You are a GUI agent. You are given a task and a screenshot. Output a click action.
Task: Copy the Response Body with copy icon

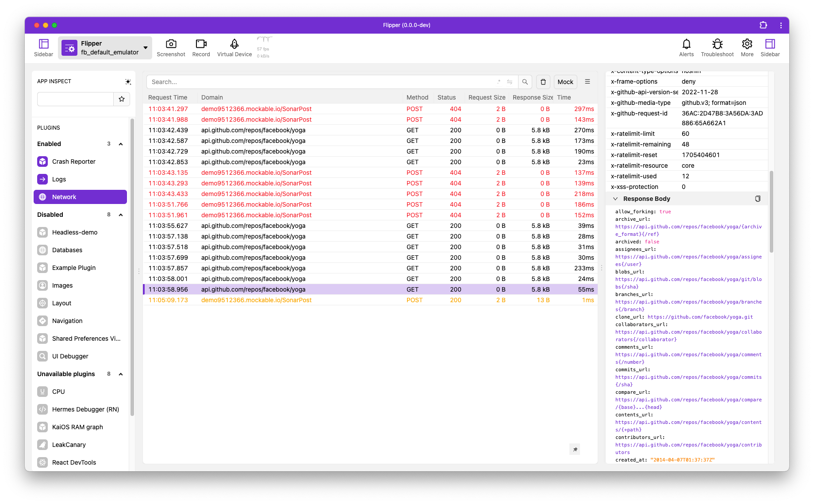coord(757,199)
